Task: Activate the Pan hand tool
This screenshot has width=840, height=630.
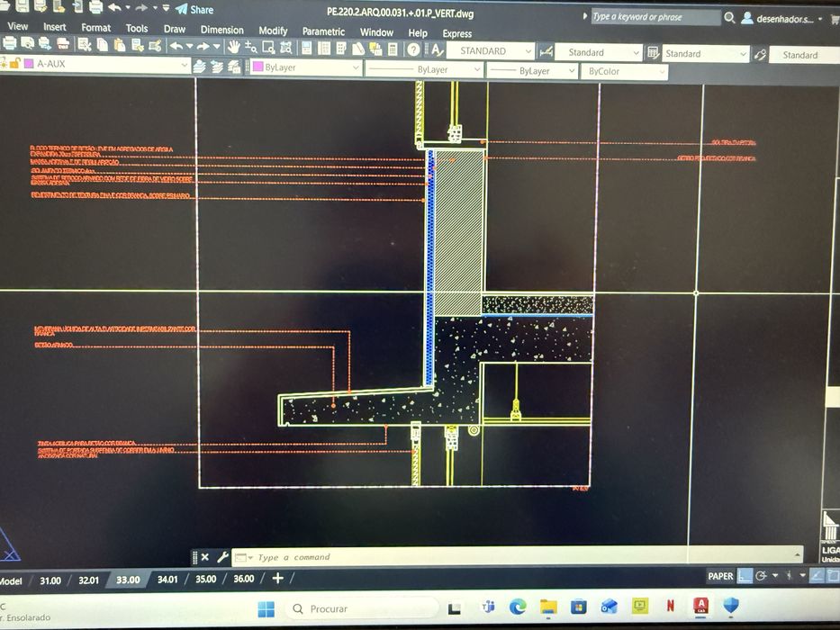Action: [233, 47]
